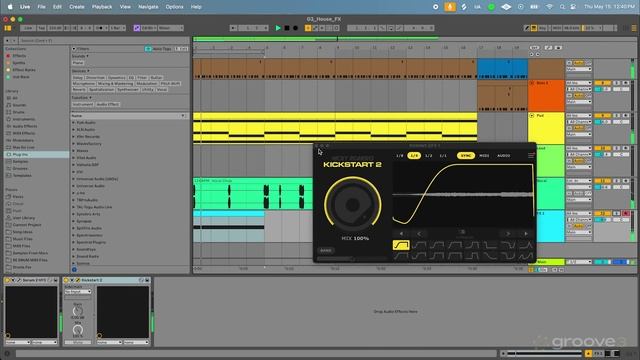Expand the Spitfire Audio plug-in folder
Image resolution: width=640 pixels, height=360 pixels.
(73, 228)
